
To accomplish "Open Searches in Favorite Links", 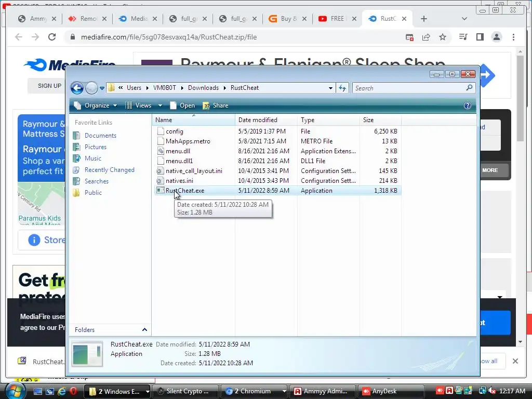I will [x=96, y=181].
